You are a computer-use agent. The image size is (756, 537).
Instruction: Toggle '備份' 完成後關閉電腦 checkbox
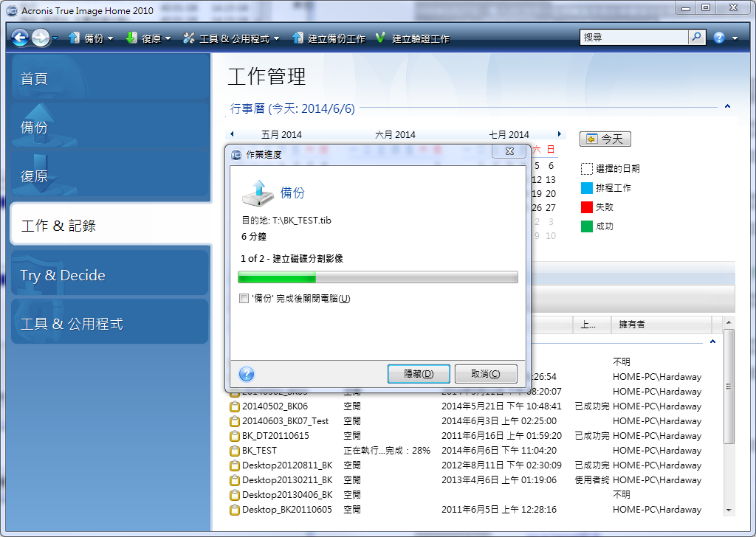[x=244, y=298]
